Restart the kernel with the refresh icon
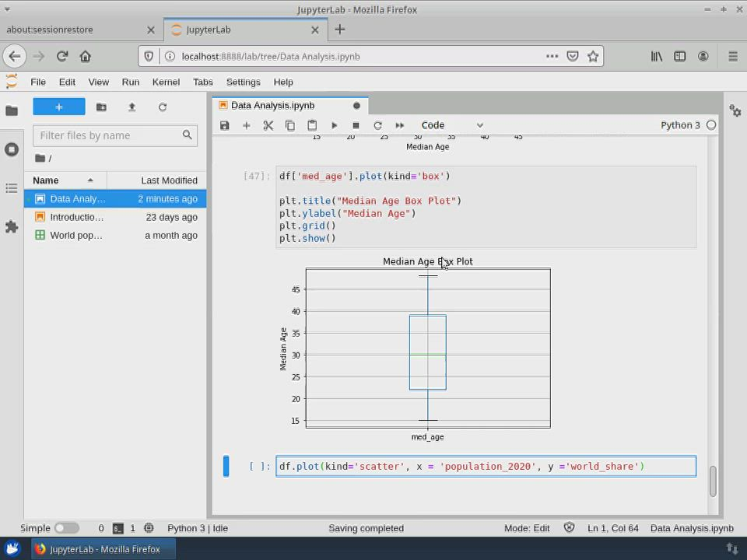 tap(377, 125)
